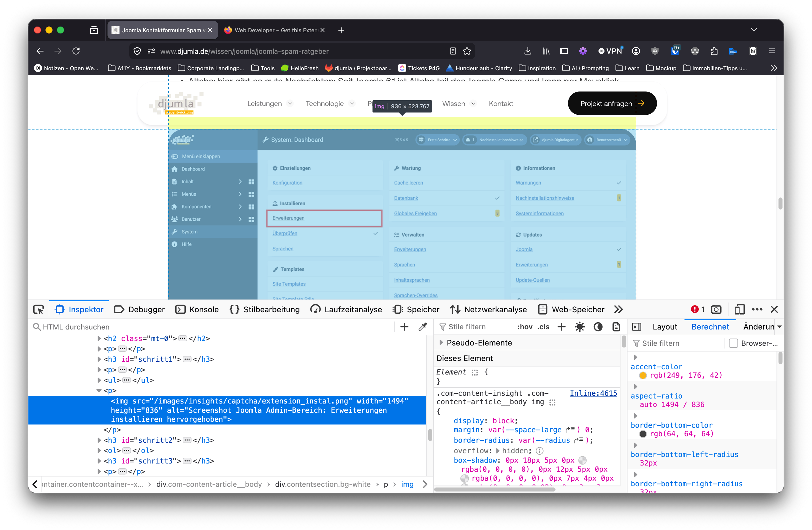
Task: Pick a color with the eyedropper tool
Action: 423,326
